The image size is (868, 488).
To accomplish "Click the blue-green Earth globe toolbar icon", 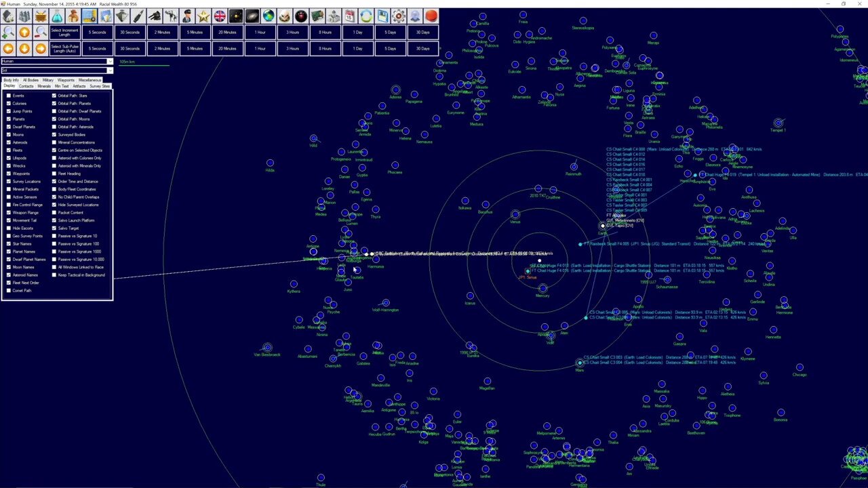I will click(269, 16).
